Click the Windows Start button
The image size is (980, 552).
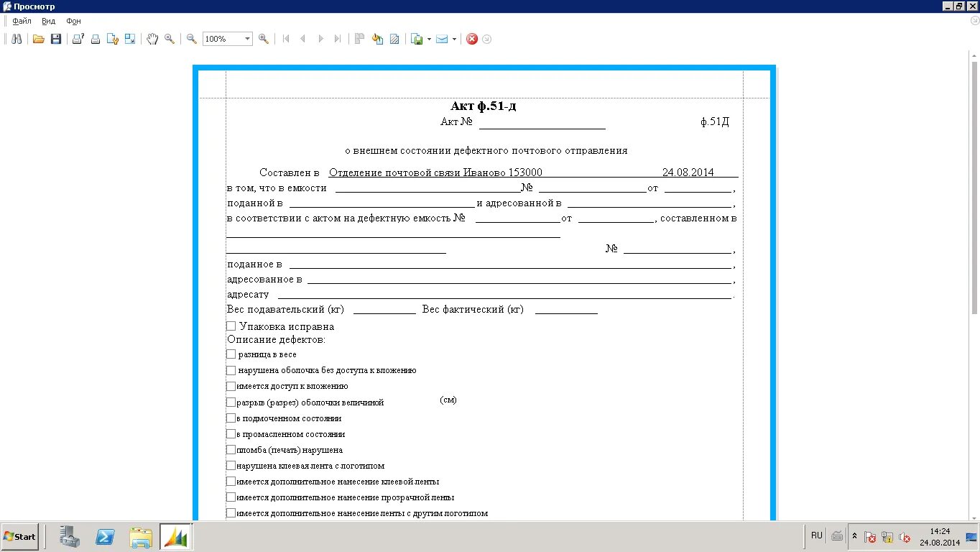(x=20, y=536)
